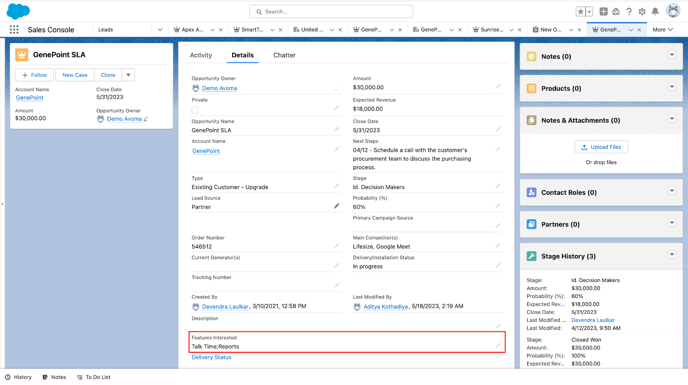688x385 pixels.
Task: Open the Setup gear icon
Action: (x=642, y=12)
